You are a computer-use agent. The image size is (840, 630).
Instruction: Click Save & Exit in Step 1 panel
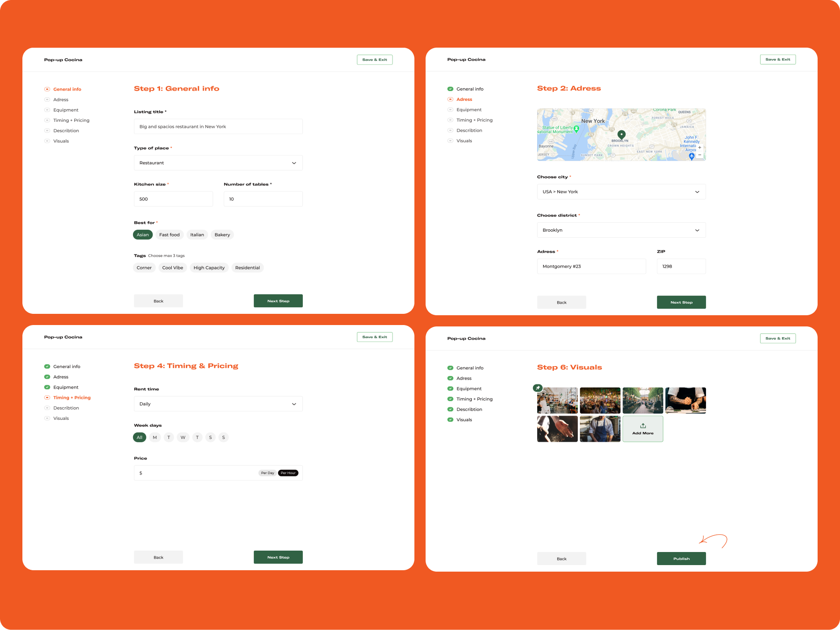click(x=375, y=60)
